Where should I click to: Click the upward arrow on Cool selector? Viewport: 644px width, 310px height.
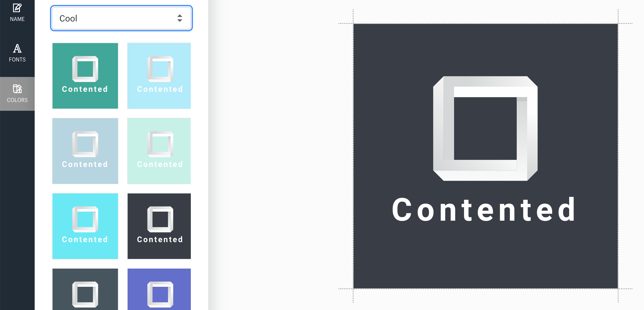click(180, 15)
